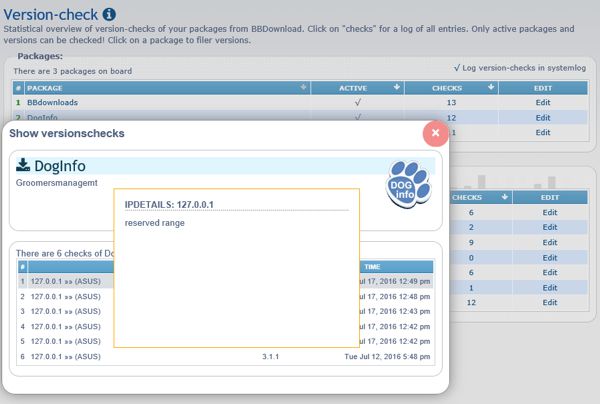Click the sort arrow in top CHECKS header
The image size is (600, 404).
[x=491, y=88]
